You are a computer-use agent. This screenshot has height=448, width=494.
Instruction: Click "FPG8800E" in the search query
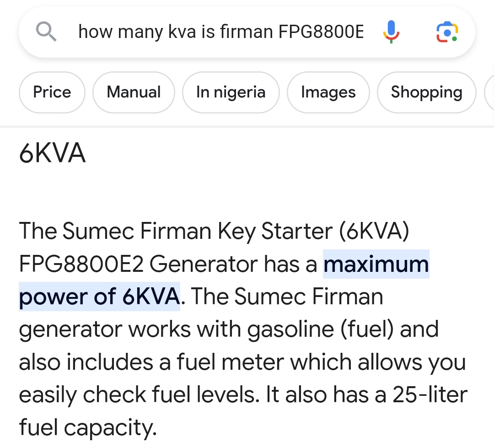pos(320,32)
